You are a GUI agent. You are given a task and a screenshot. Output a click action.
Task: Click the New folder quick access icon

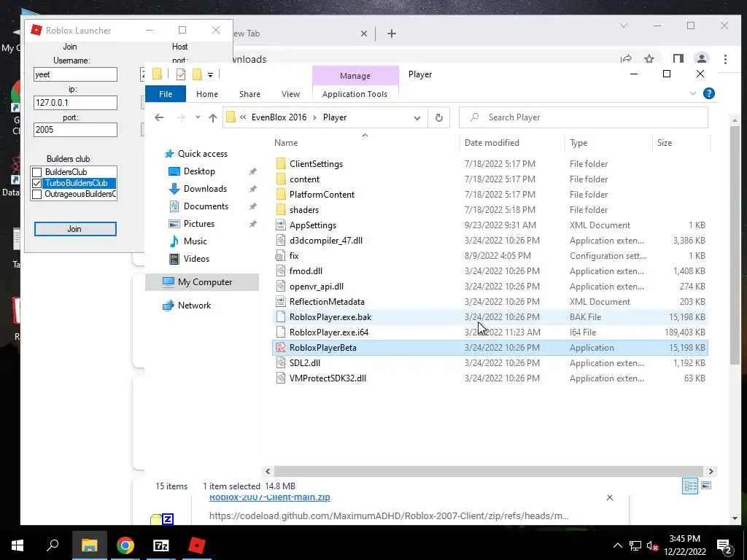click(197, 74)
